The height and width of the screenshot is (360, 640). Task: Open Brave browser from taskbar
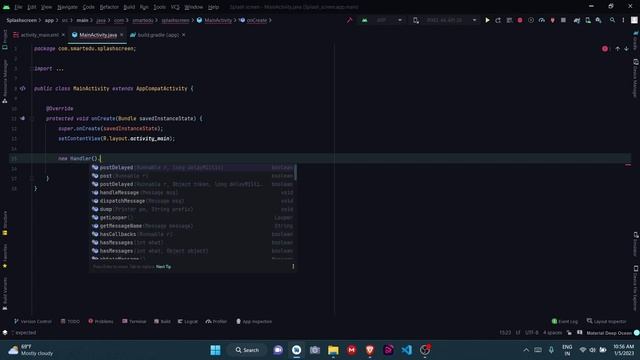click(370, 350)
